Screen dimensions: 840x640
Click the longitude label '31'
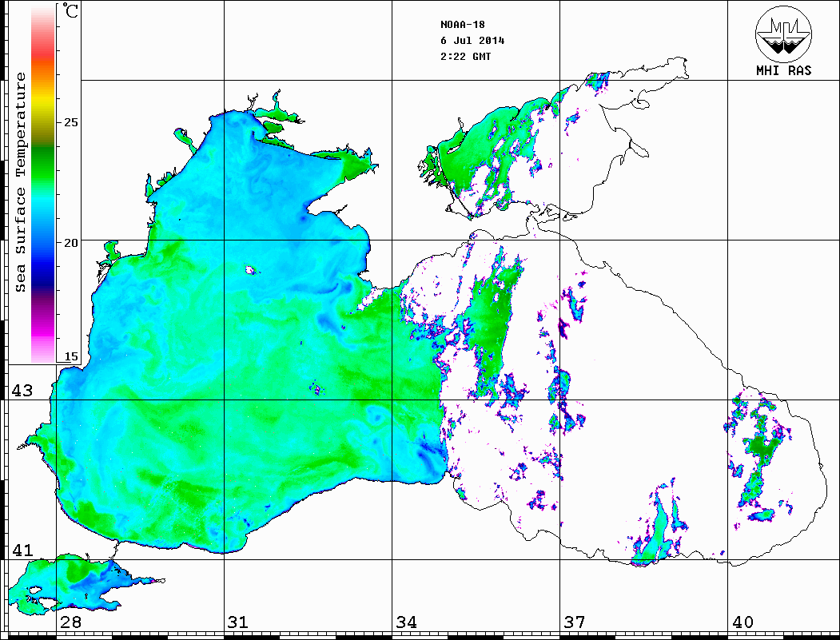coord(238,622)
